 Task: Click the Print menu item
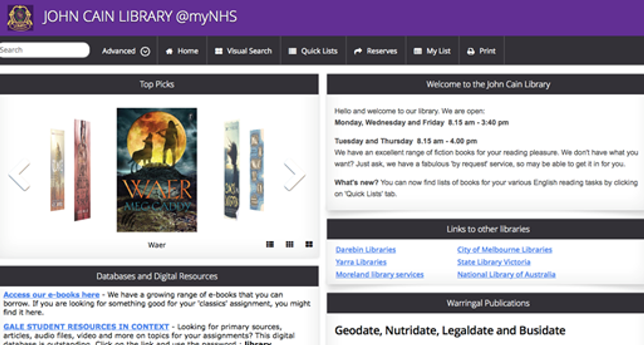coord(481,51)
